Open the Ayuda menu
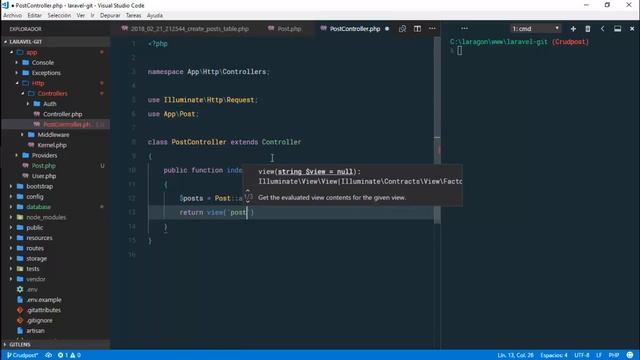This screenshot has height=360, width=640. click(x=155, y=15)
